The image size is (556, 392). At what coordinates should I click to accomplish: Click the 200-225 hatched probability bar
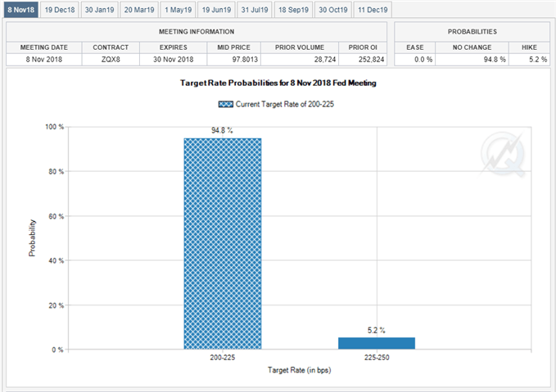[223, 244]
